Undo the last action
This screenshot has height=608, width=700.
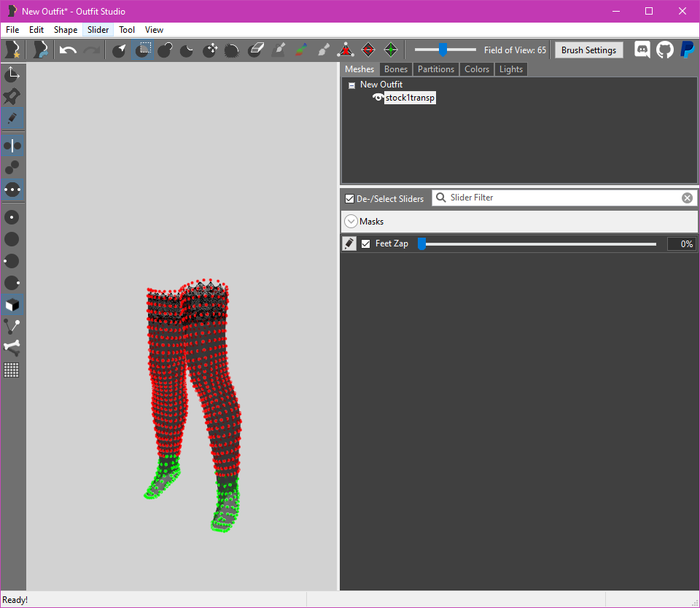point(68,50)
